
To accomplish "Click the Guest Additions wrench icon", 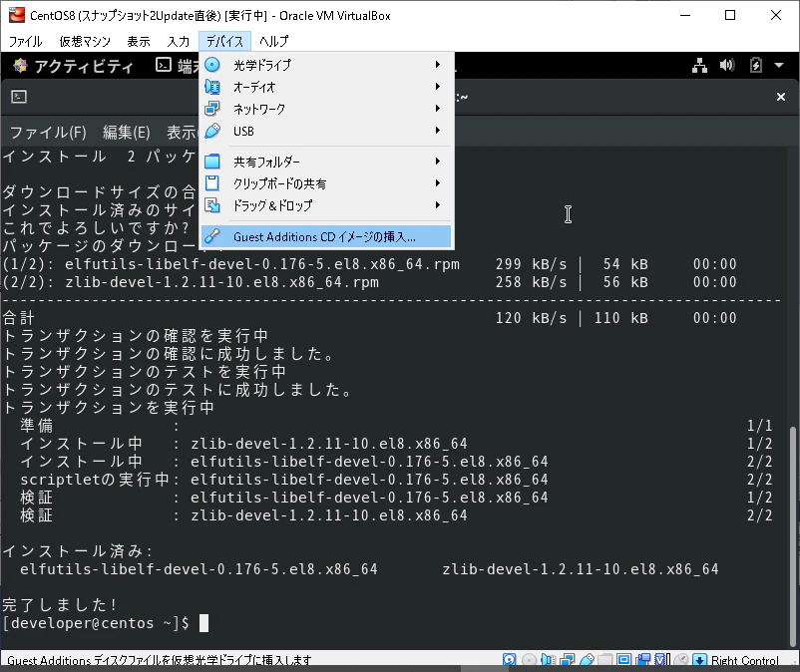I will pos(212,236).
